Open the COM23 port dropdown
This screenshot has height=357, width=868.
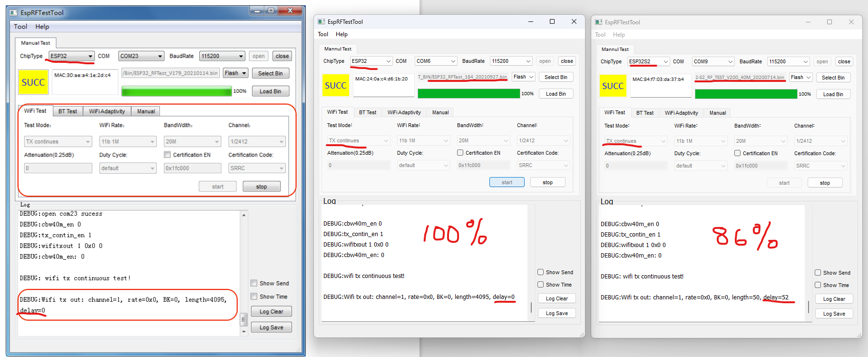tap(141, 56)
